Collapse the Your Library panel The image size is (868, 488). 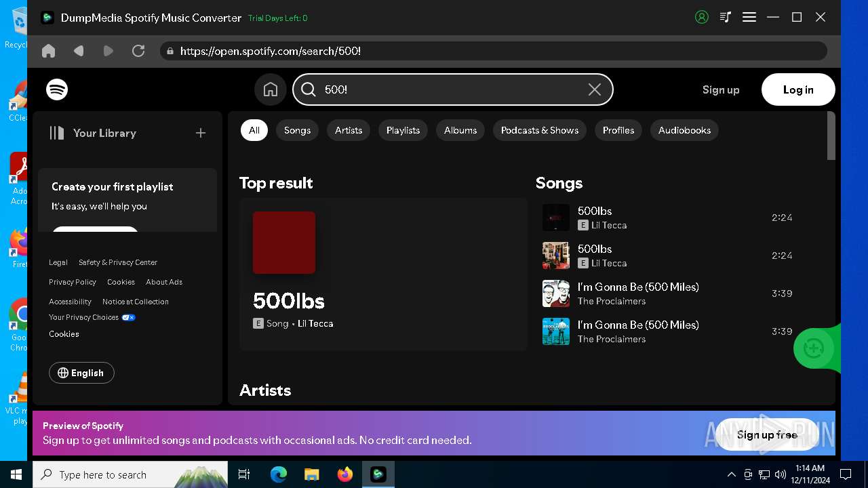57,133
